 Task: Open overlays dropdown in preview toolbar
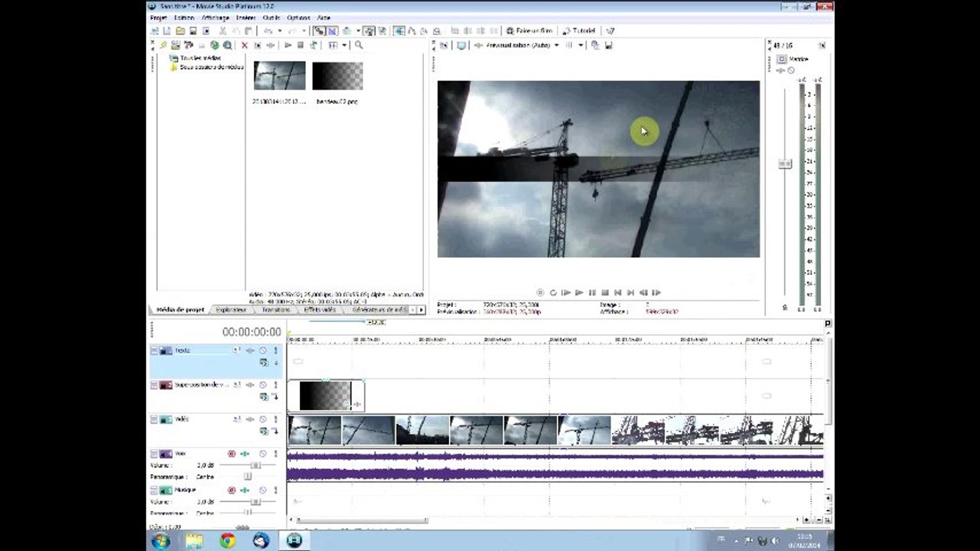[581, 45]
